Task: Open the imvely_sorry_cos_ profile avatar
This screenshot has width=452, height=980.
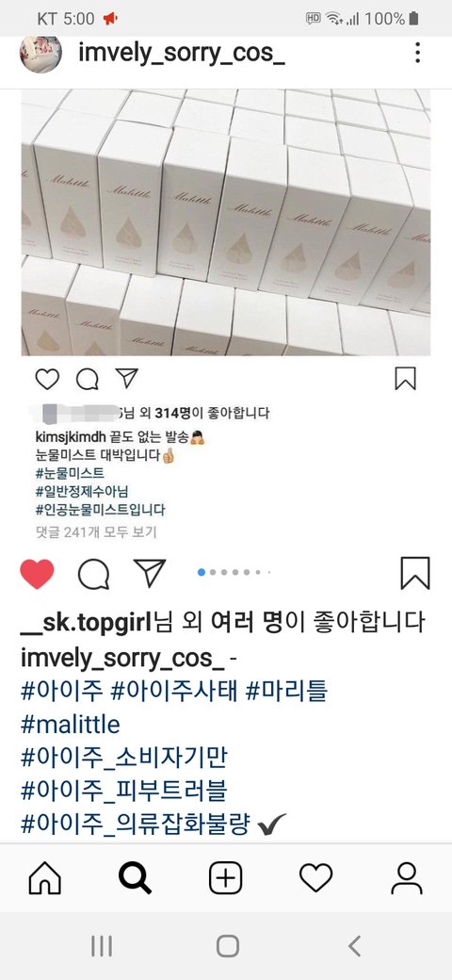Action: [x=41, y=54]
